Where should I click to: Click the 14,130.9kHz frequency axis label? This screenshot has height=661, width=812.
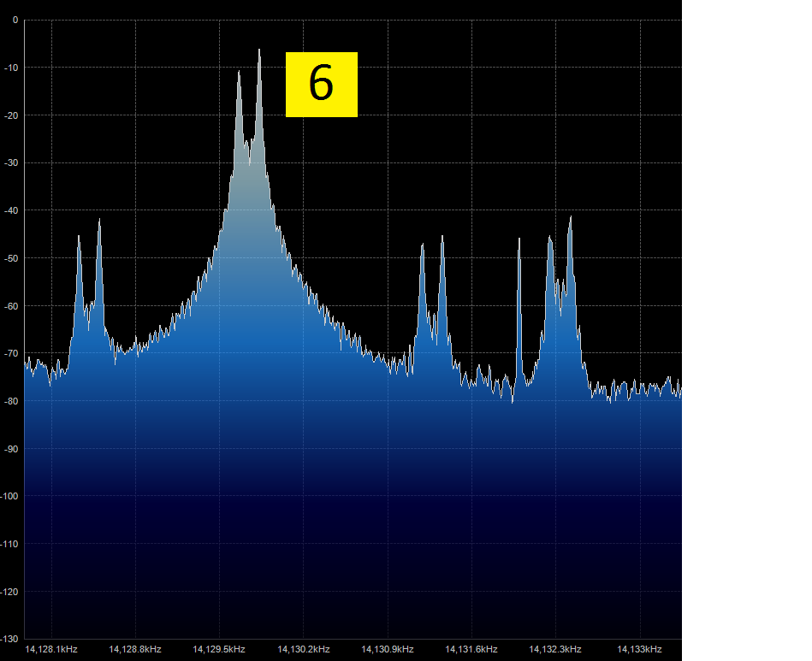point(388,649)
